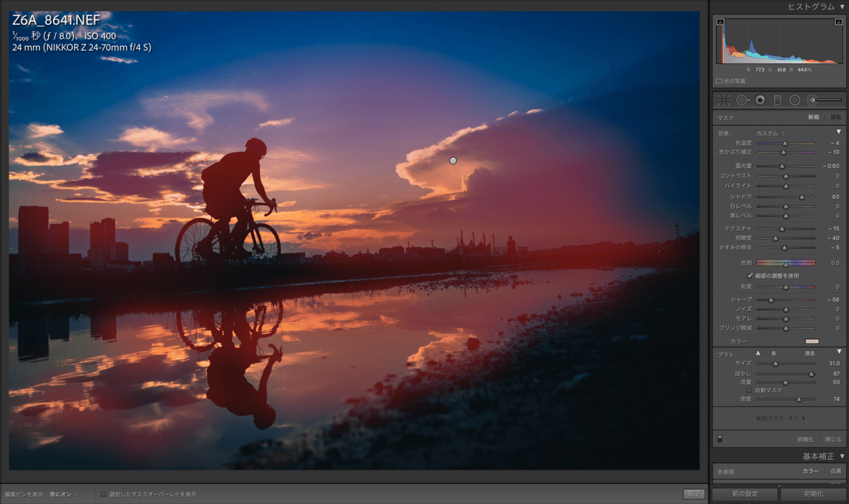The width and height of the screenshot is (849, 504).
Task: Click the 色温度 slider handle
Action: (785, 143)
